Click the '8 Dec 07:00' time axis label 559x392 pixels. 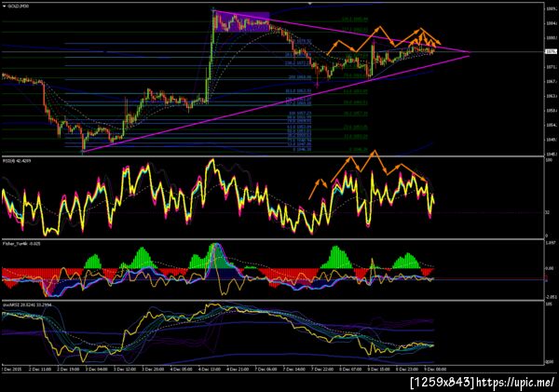pyautogui.click(x=350, y=370)
